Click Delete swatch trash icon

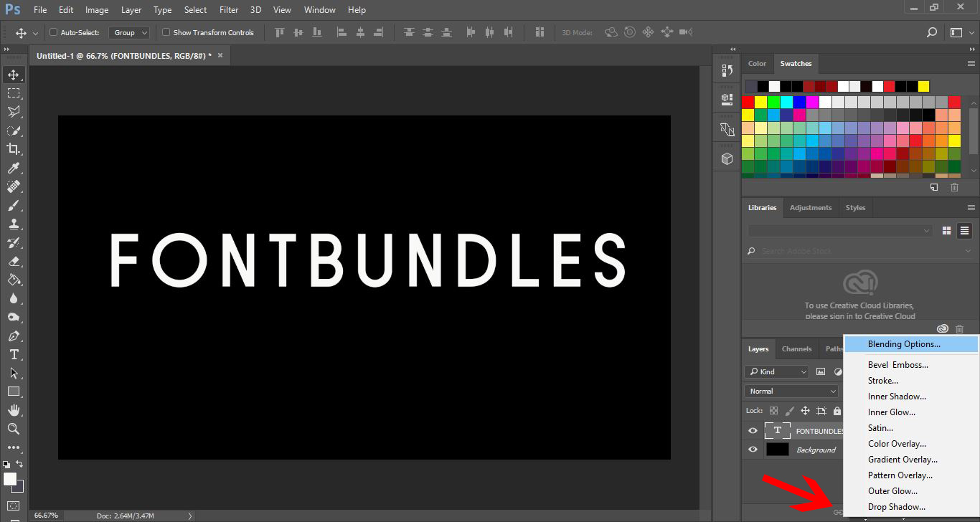(954, 187)
